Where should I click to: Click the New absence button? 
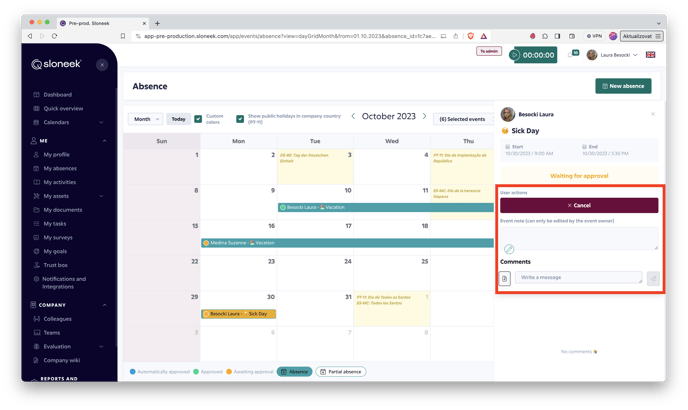[623, 86]
